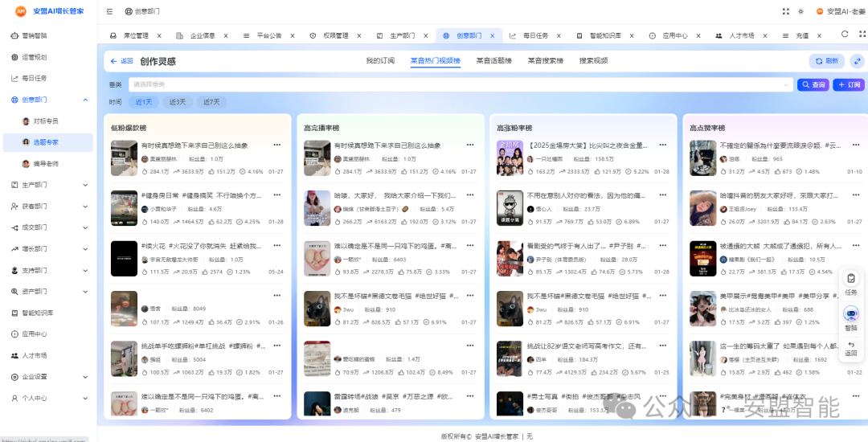Switch to 搜索视频 tab
Image resolution: width=868 pixels, height=442 pixels.
593,60
